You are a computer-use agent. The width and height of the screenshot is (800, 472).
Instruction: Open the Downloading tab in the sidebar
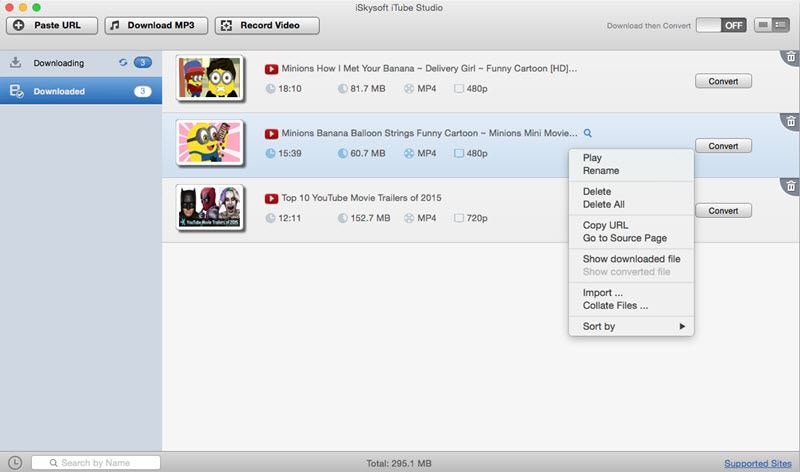[81, 63]
